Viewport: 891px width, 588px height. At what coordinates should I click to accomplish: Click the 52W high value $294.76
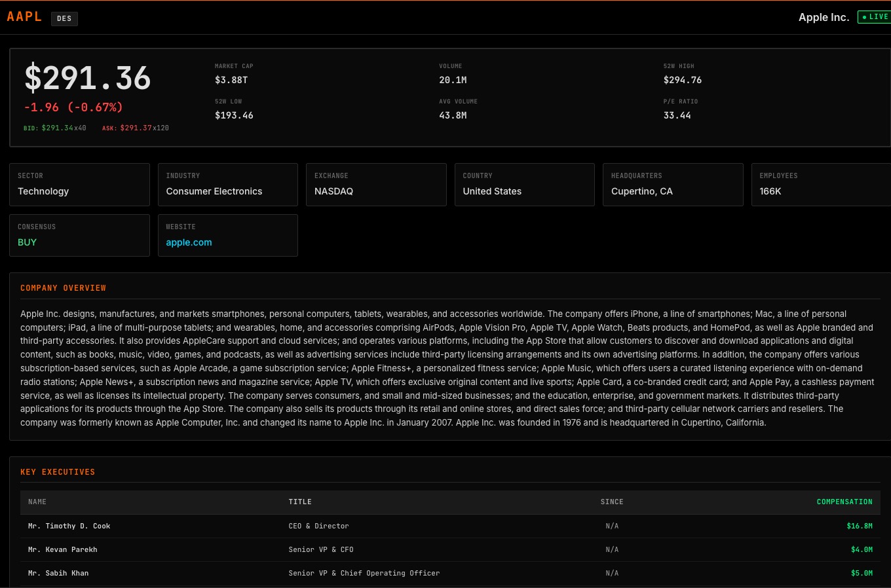click(x=683, y=80)
